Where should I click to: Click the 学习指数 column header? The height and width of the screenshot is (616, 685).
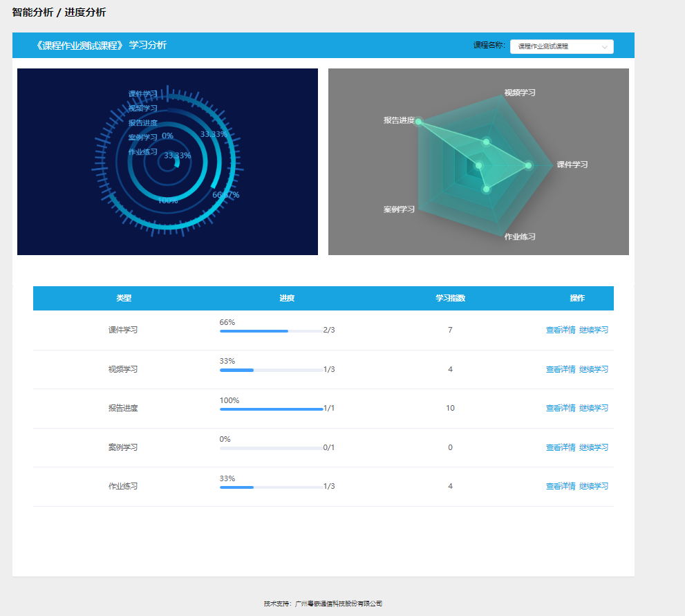coord(451,299)
